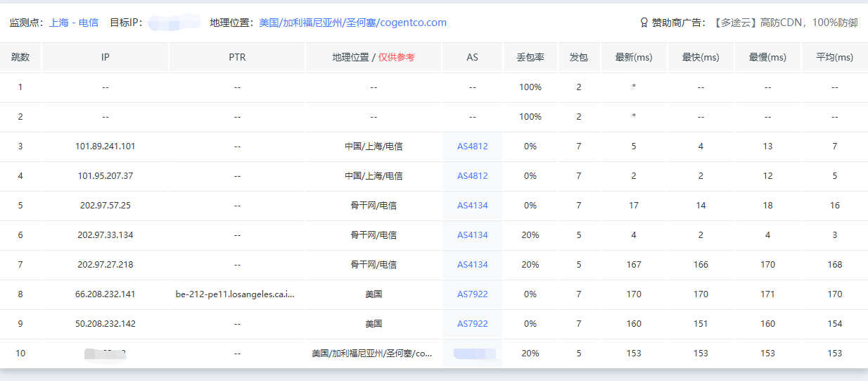Open AS4812 link in hop 4 row

pos(472,176)
